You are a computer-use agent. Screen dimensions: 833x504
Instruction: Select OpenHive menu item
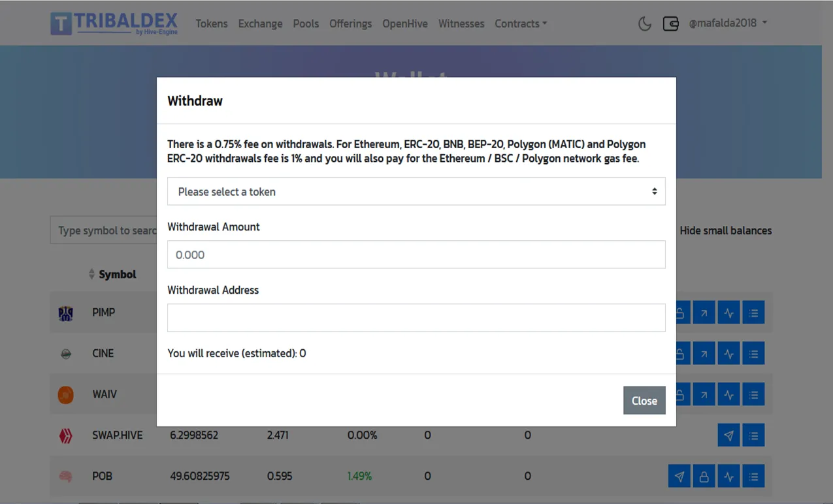405,24
